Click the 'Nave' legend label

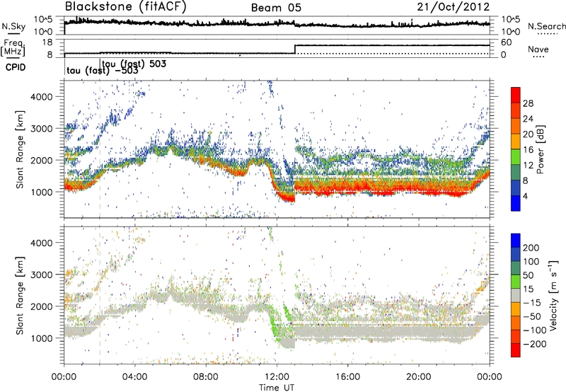tap(538, 49)
